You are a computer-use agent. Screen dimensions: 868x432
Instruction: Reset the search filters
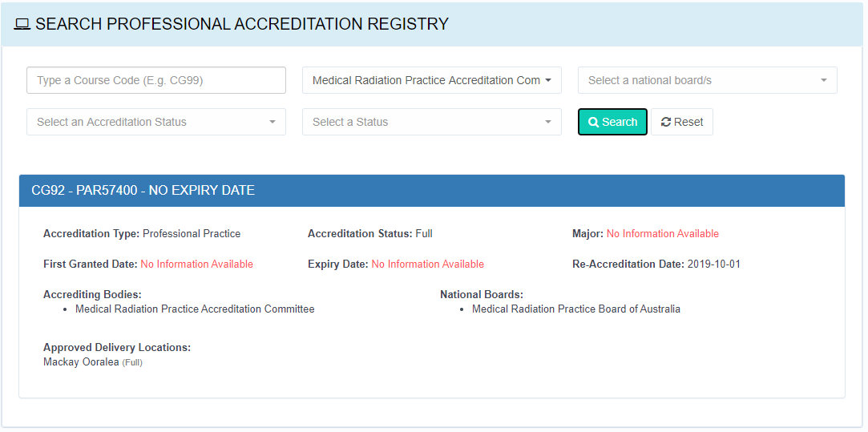point(682,123)
